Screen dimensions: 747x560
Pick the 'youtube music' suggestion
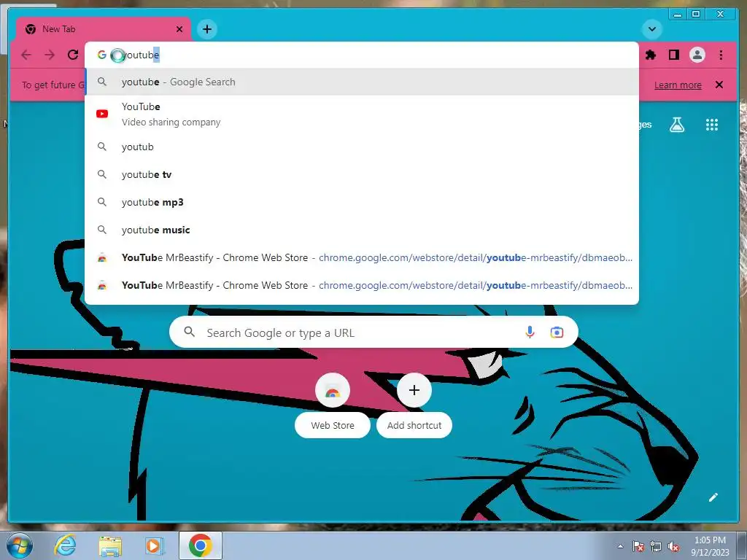362,230
